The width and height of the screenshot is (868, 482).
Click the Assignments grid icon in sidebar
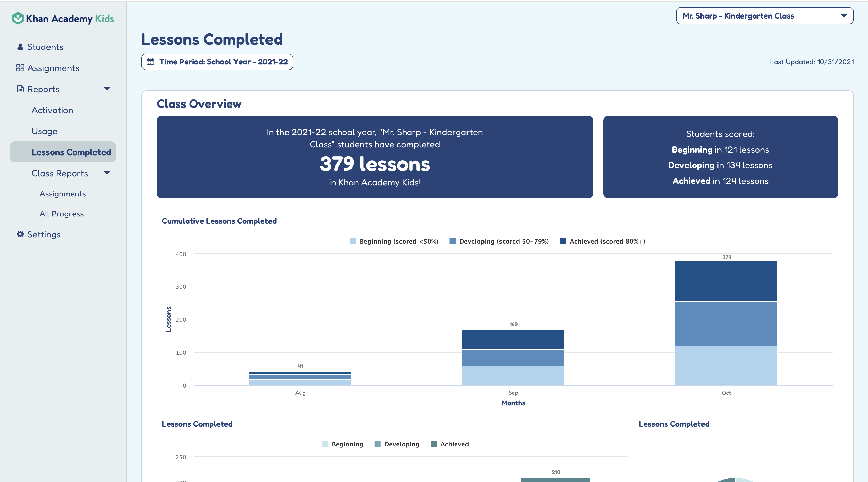20,68
